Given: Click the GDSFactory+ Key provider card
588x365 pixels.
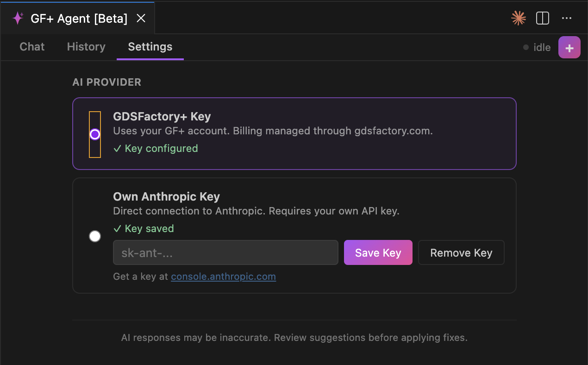Looking at the screenshot, I should [294, 134].
